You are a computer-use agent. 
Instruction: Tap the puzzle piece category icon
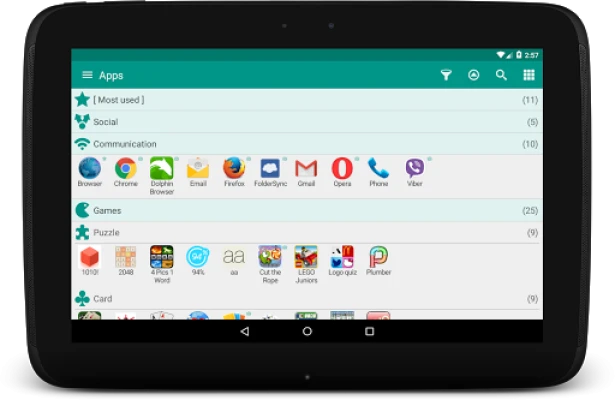(82, 233)
